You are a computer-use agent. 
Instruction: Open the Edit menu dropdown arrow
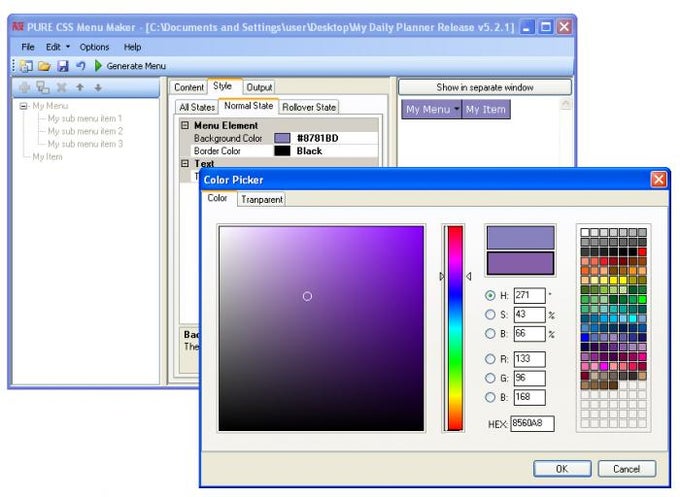[x=68, y=46]
